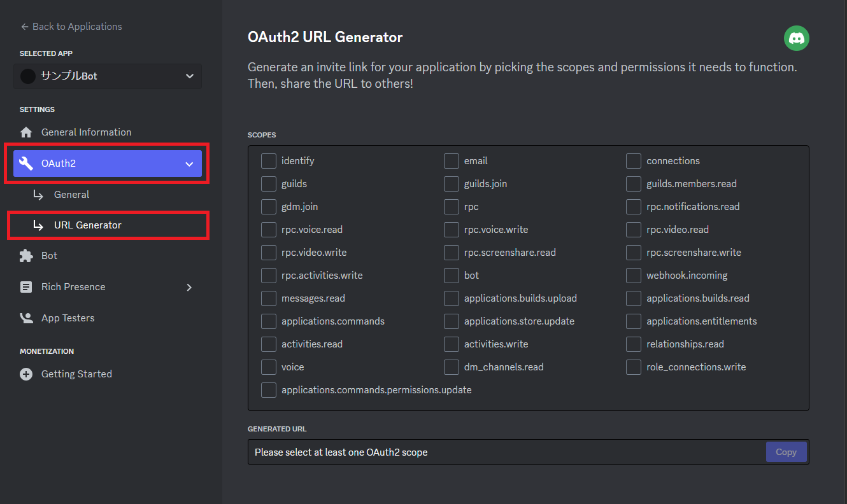Open the サンプルBot app selector dropdown

point(108,76)
